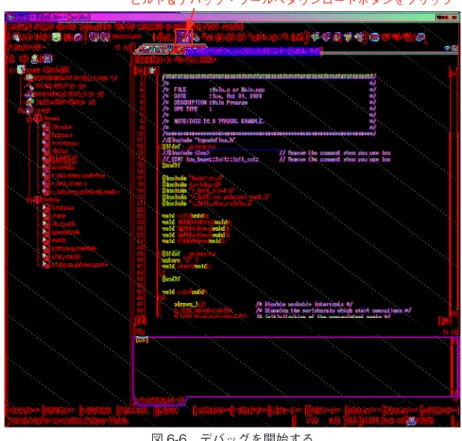Click the editor's vertical scrollbar
This screenshot has height=441, width=462.
click(x=453, y=193)
